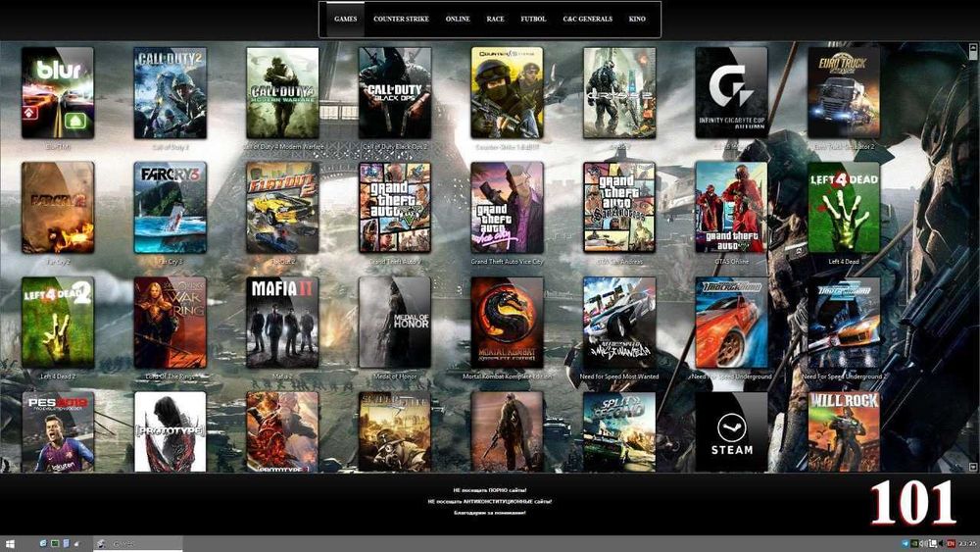Image resolution: width=980 pixels, height=552 pixels.
Task: Select the GAMES tab
Action: (346, 19)
